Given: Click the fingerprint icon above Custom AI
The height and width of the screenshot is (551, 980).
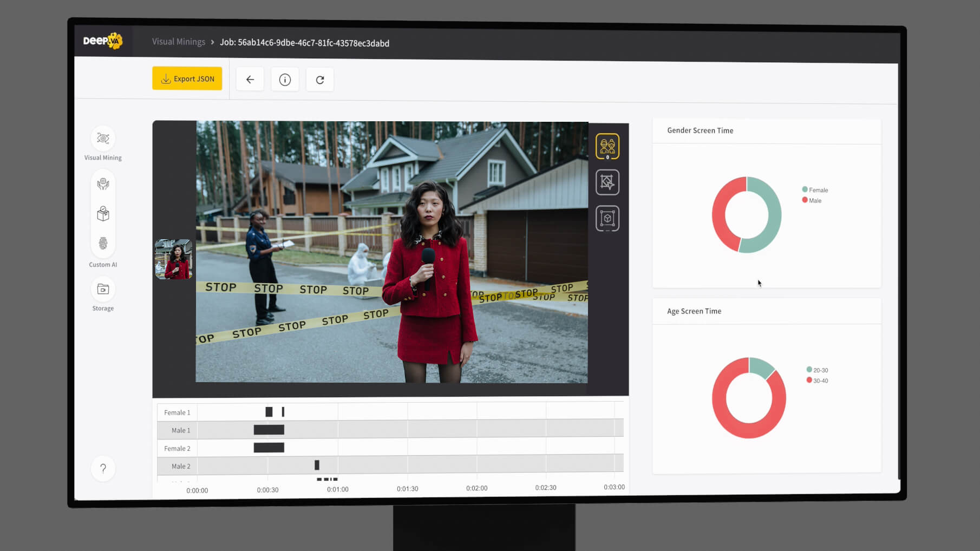Looking at the screenshot, I should (103, 244).
